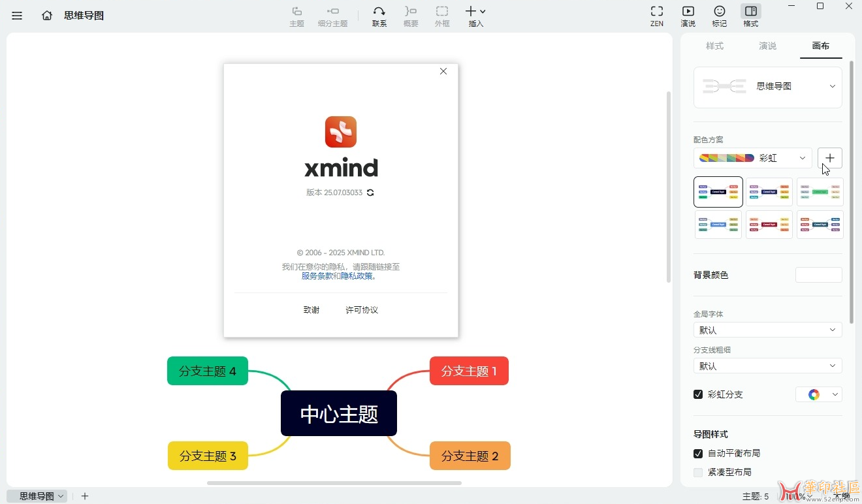
Task: Insert a 概要 (Summary) on the map
Action: [x=410, y=16]
